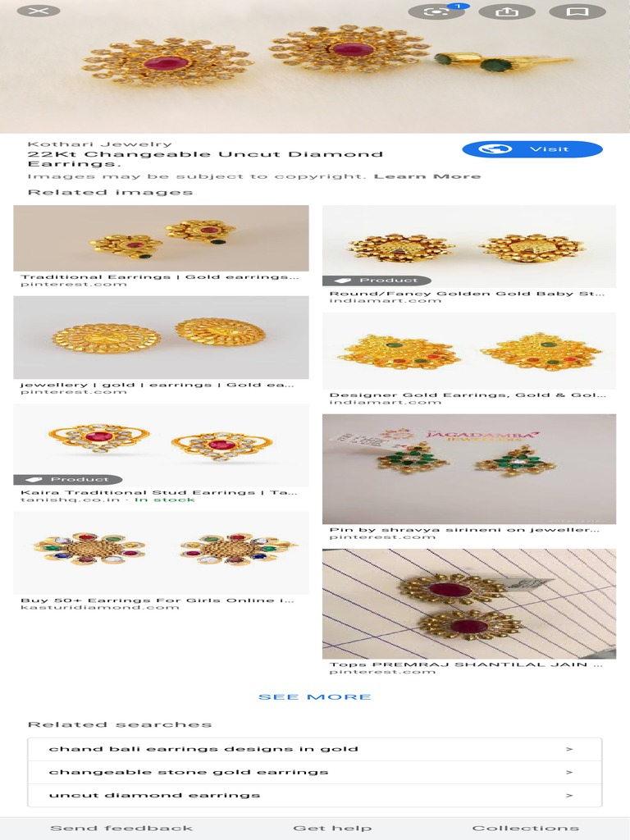Click the globe icon on Visit button
630x840 pixels.
click(x=495, y=149)
